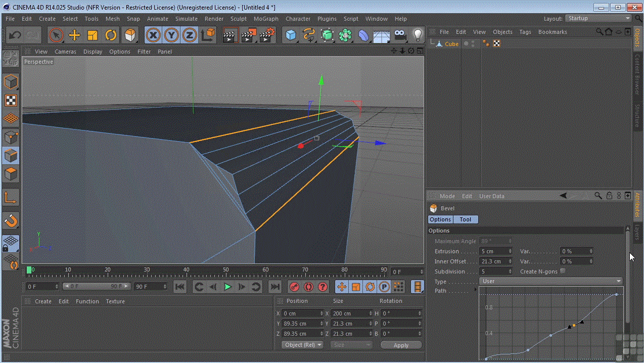Render active view clapperboard icon
The height and width of the screenshot is (363, 644).
coord(230,35)
